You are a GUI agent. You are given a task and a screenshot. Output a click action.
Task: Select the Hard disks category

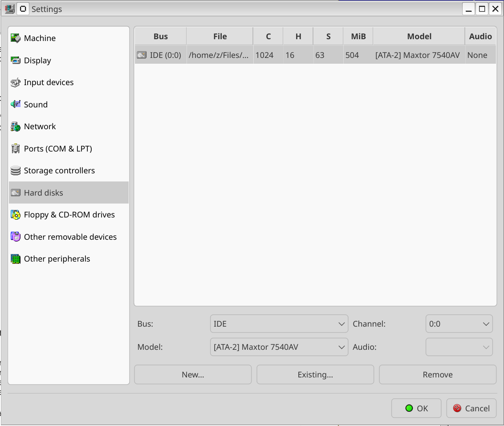[x=44, y=193]
